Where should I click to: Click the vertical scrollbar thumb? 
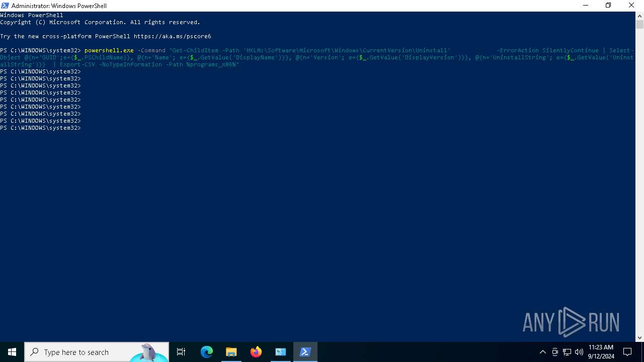(x=639, y=24)
